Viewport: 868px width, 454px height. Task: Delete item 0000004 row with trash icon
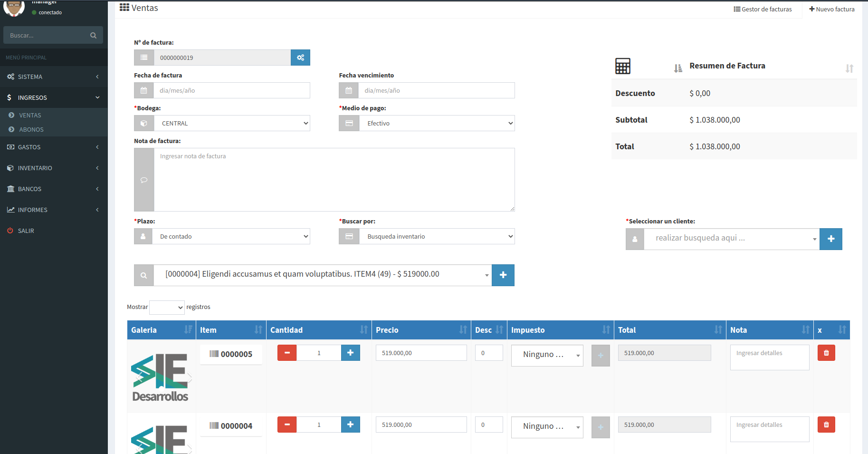click(826, 425)
